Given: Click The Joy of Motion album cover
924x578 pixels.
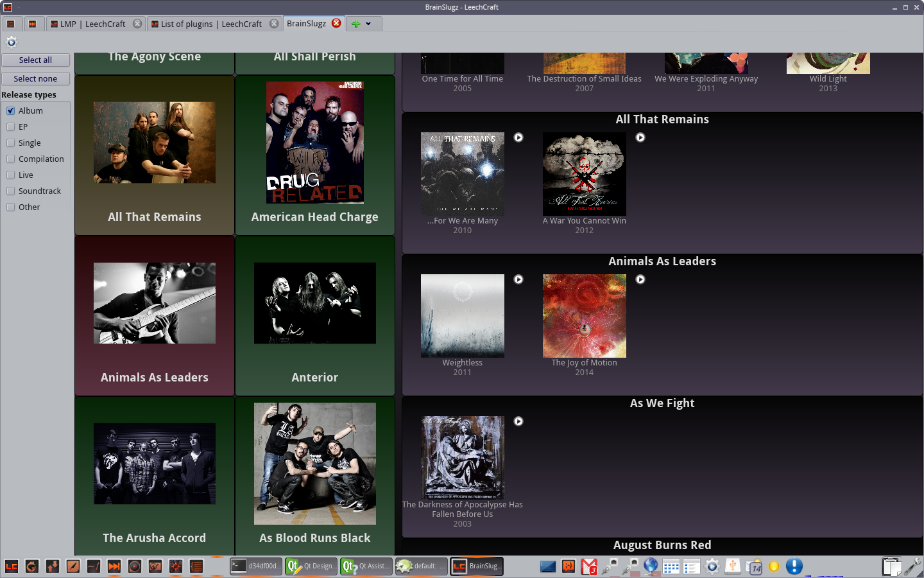Looking at the screenshot, I should pyautogui.click(x=585, y=316).
